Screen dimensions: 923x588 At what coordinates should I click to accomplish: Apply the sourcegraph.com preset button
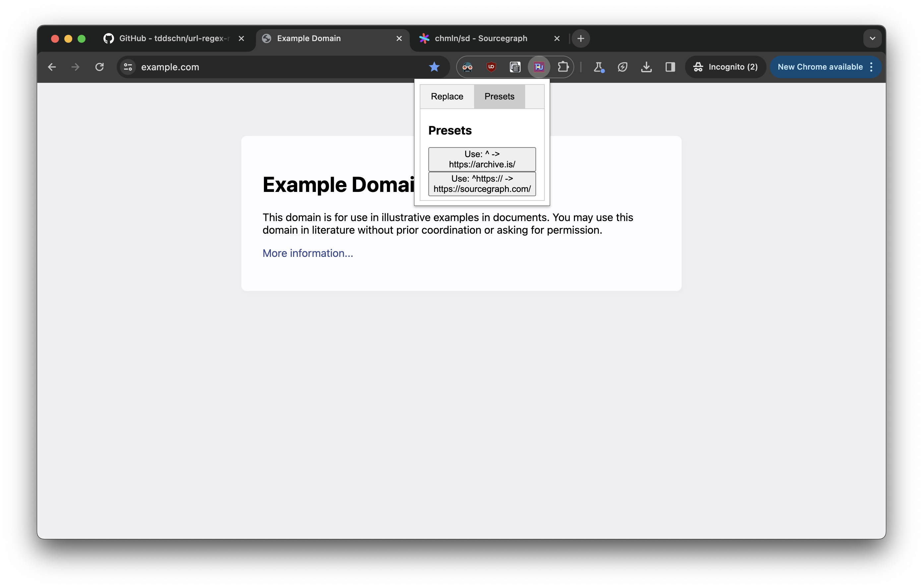[x=482, y=184]
